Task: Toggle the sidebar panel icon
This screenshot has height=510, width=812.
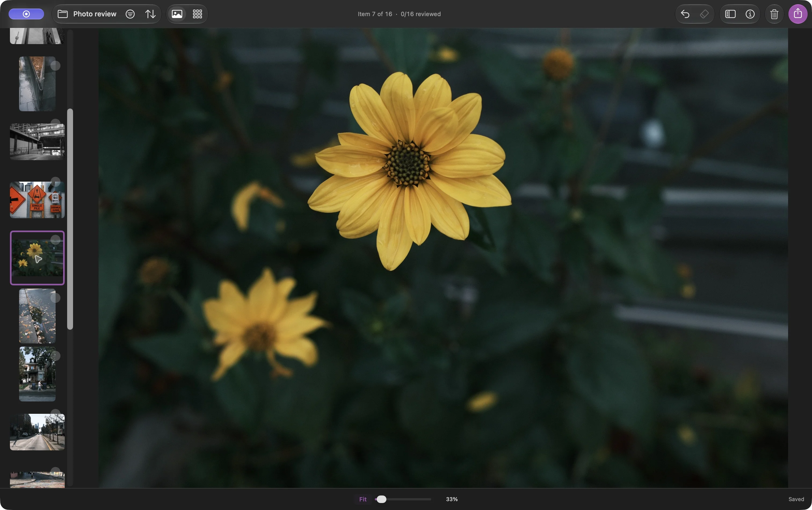Action: [730, 14]
